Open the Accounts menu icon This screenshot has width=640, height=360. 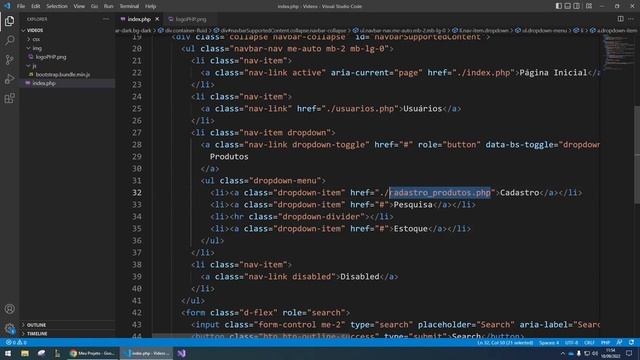[9, 309]
